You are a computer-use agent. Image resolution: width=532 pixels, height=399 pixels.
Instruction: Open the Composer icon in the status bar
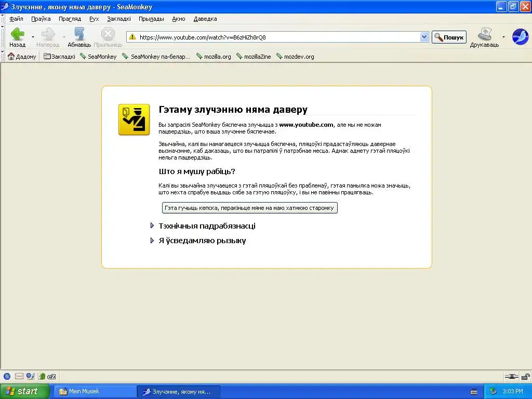coord(31,376)
